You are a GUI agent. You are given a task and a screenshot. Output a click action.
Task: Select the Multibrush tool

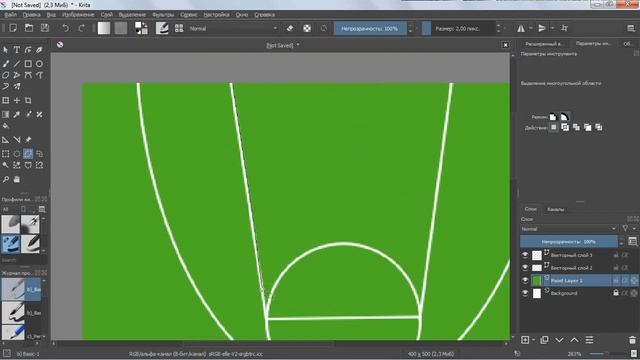tap(17, 86)
